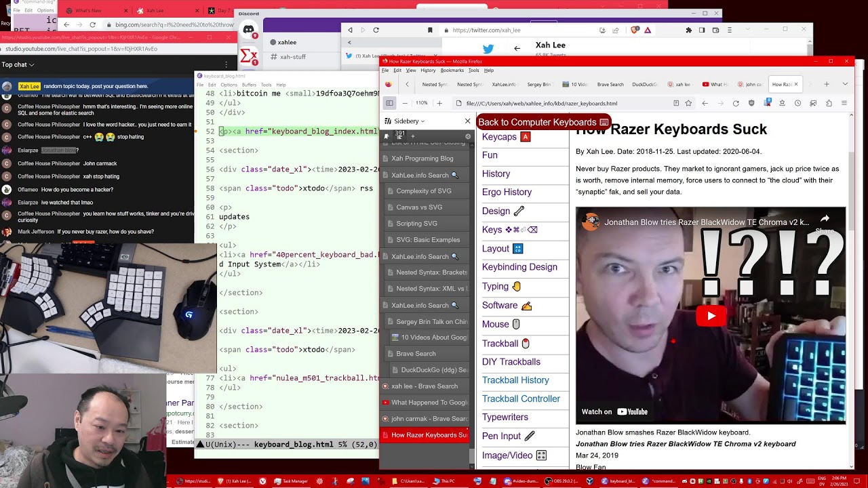Click the video Share arrow icon
868x488 pixels.
coord(825,220)
